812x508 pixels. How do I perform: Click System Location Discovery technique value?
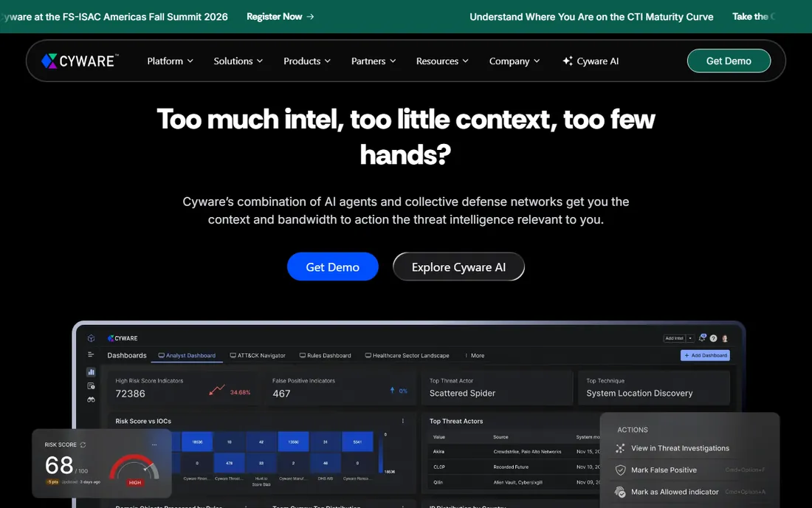639,394
